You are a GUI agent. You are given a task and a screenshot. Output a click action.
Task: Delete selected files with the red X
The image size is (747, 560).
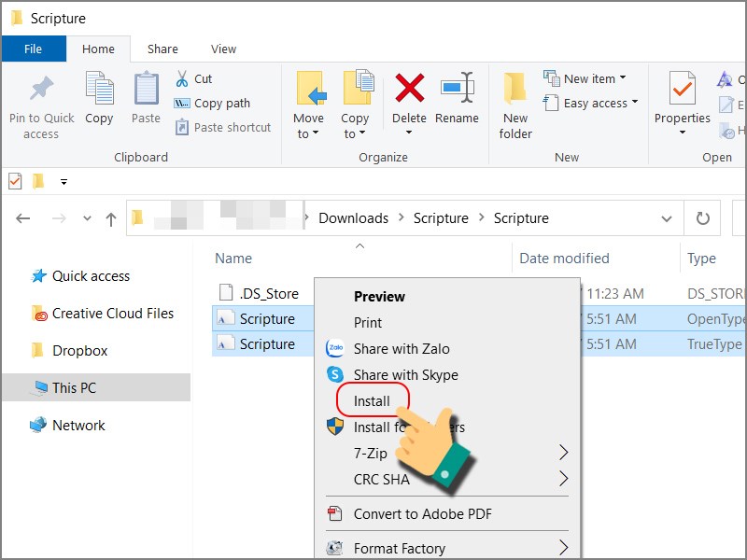tap(409, 88)
